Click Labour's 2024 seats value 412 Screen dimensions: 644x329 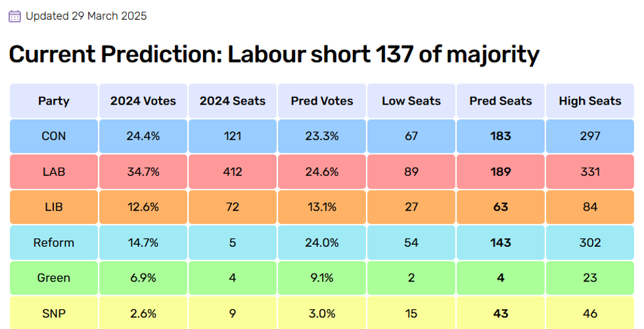(x=233, y=172)
